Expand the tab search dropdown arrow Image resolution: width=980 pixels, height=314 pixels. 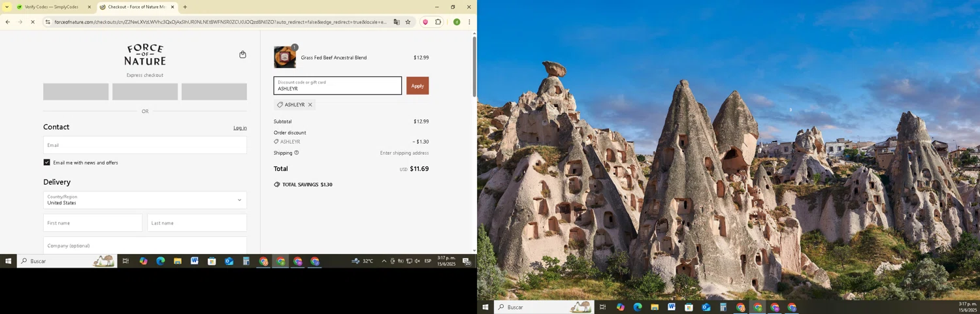(x=7, y=7)
